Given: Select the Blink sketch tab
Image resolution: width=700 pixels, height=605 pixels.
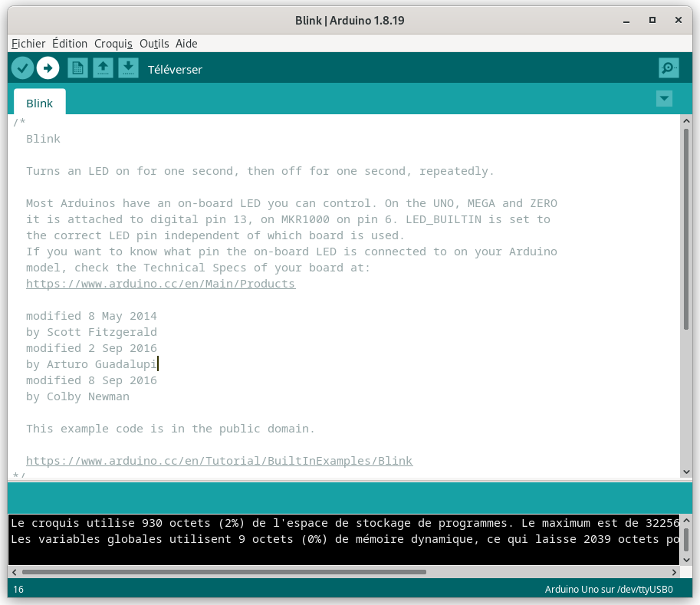Looking at the screenshot, I should (x=40, y=104).
